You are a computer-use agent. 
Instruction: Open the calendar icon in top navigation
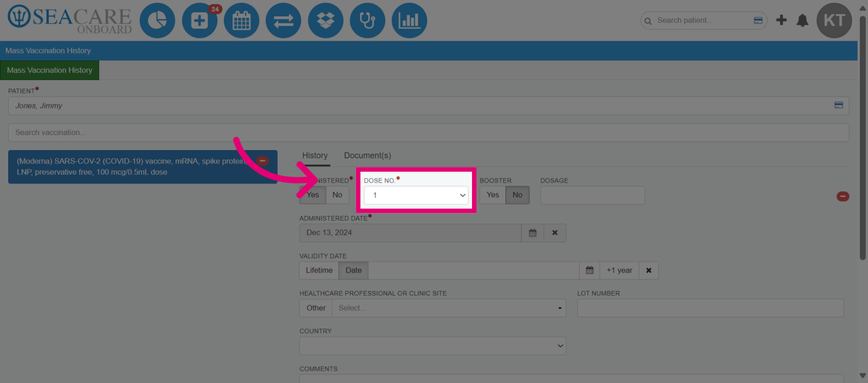coord(241,20)
